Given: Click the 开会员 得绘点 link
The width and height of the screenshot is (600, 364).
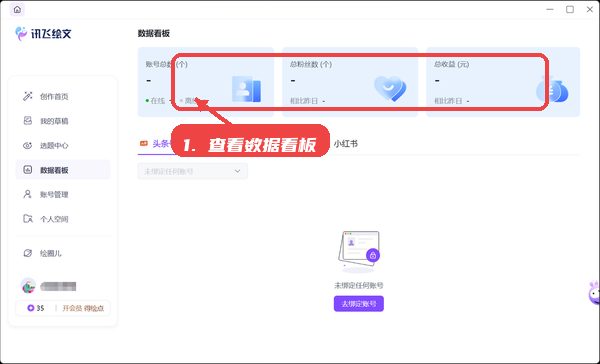Looking at the screenshot, I should click(83, 308).
